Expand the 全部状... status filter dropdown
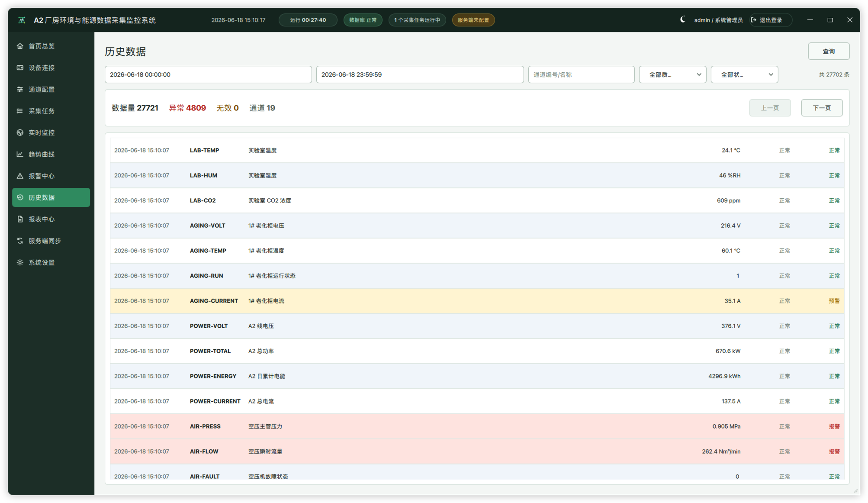This screenshot has height=503, width=868. tap(744, 74)
